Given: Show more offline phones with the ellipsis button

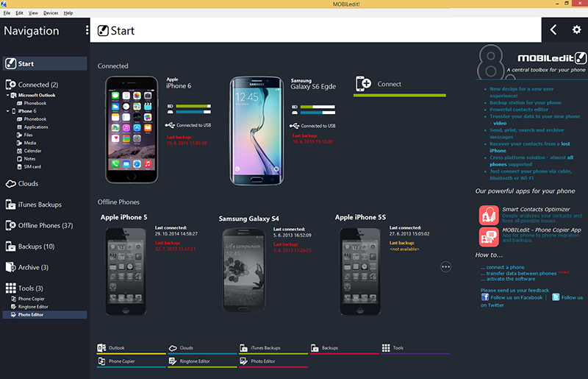Looking at the screenshot, I should coord(445,267).
